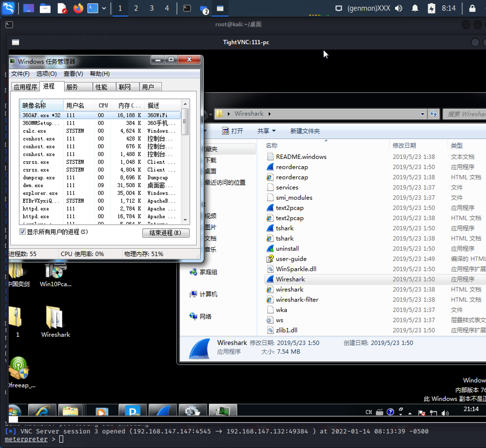Open the 选项(O) menu
Screen dimensions: 486x448
(x=46, y=74)
